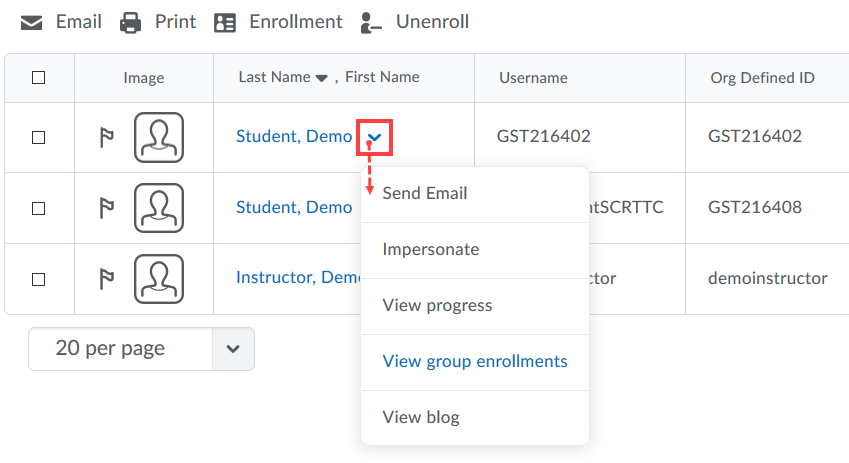Click flag icon for user GST216408

[106, 208]
